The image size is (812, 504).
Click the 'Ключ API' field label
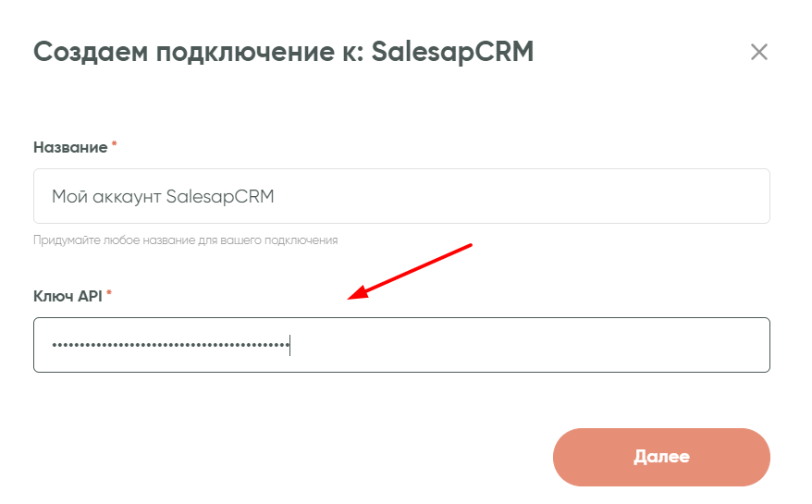68,296
